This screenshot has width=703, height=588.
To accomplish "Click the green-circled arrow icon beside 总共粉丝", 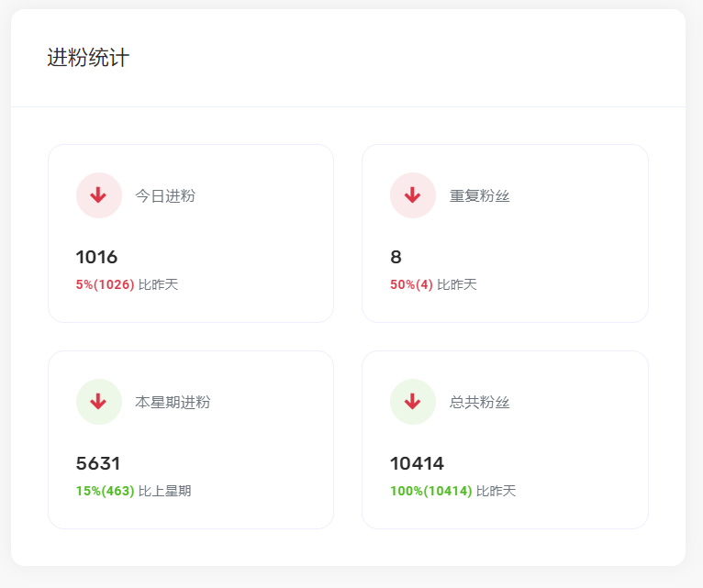I will [x=413, y=402].
